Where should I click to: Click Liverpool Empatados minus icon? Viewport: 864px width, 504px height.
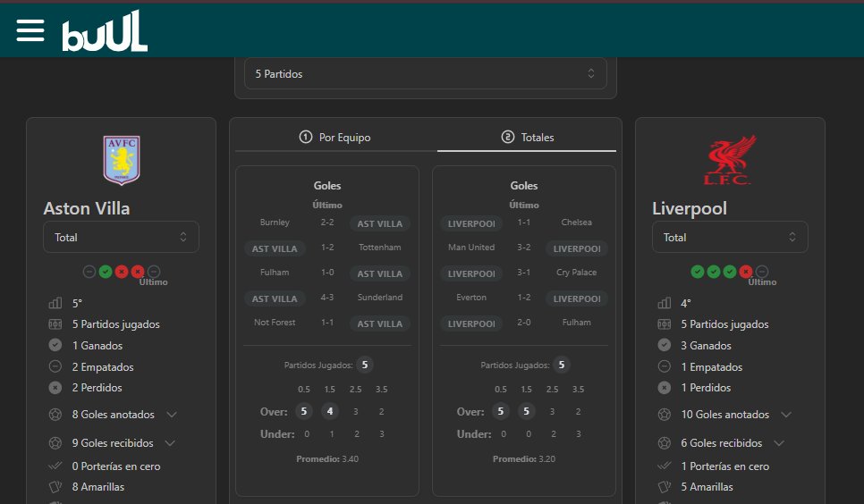pos(664,366)
